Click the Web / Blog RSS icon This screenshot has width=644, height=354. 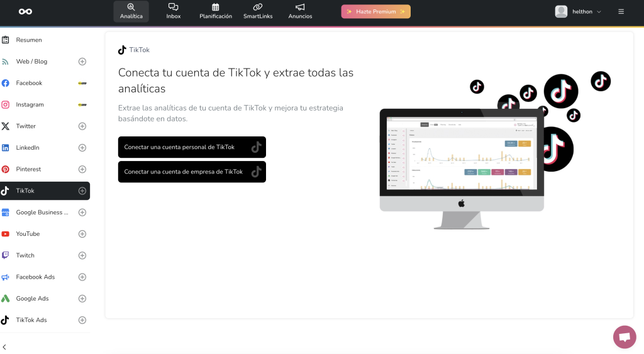pos(5,62)
